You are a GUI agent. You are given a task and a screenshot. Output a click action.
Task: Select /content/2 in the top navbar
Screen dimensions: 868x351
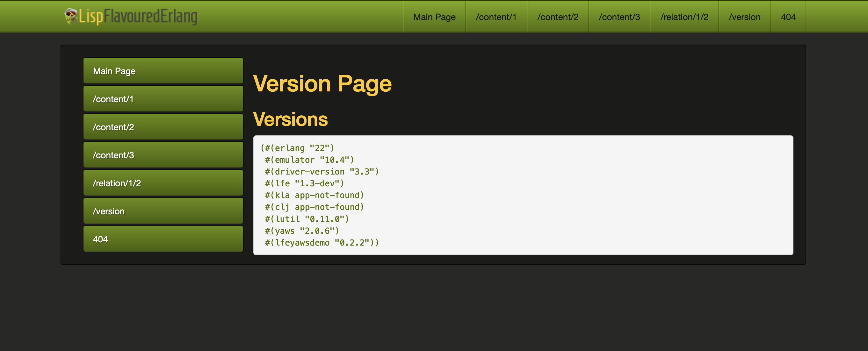click(x=557, y=17)
